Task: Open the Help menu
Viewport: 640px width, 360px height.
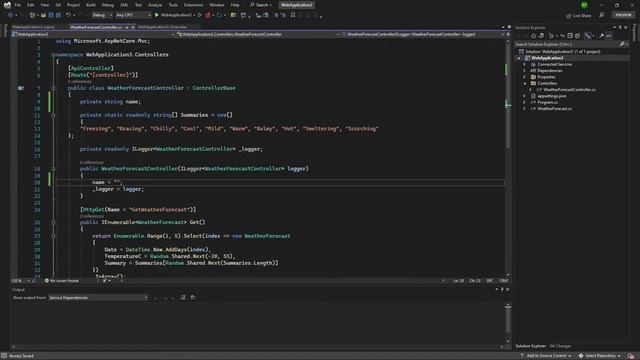Action: click(x=235, y=5)
